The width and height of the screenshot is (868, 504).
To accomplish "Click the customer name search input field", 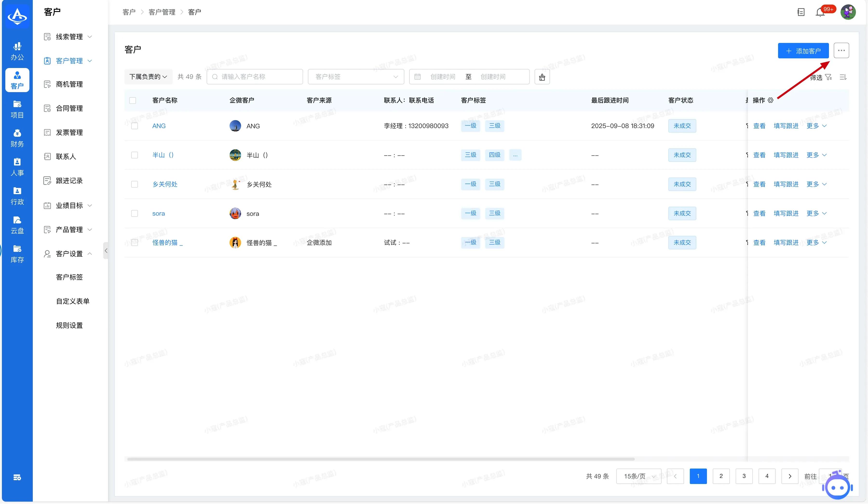I will [255, 77].
